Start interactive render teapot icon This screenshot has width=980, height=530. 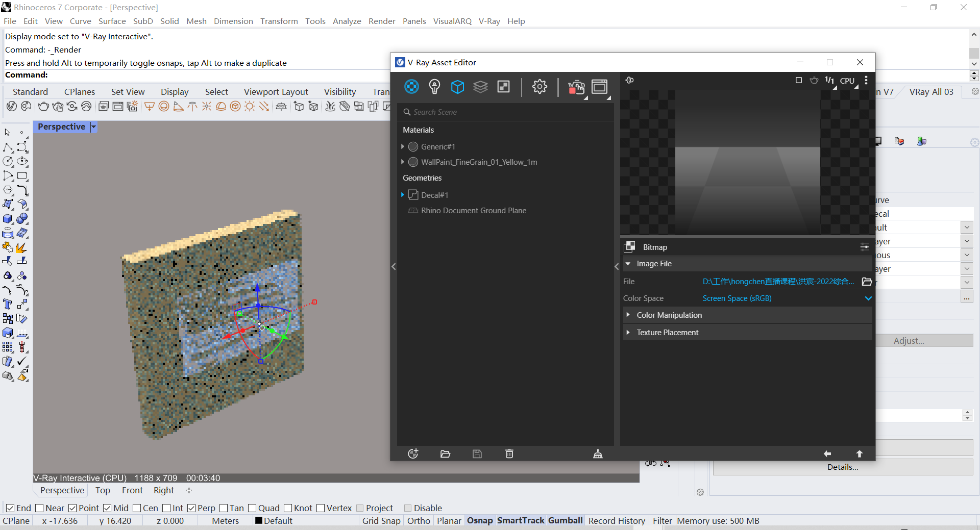pos(576,88)
